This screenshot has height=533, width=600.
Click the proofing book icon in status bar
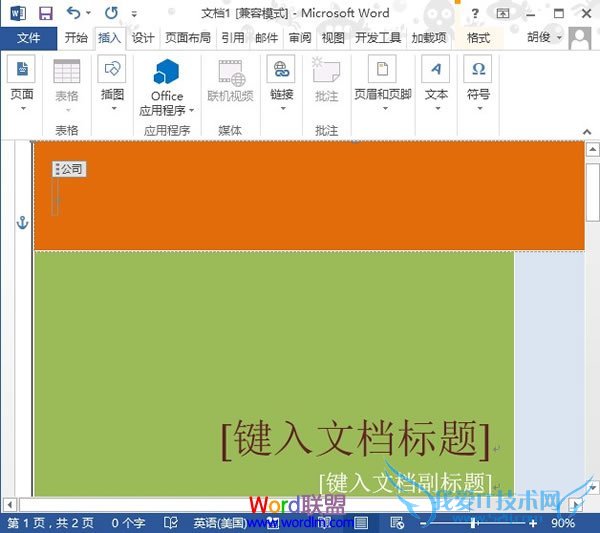pyautogui.click(x=170, y=523)
